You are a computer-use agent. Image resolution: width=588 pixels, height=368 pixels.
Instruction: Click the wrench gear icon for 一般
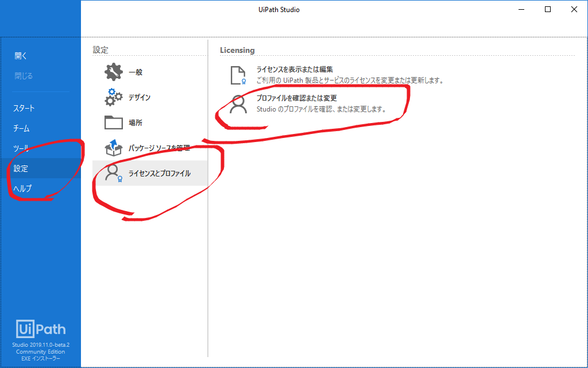point(114,72)
